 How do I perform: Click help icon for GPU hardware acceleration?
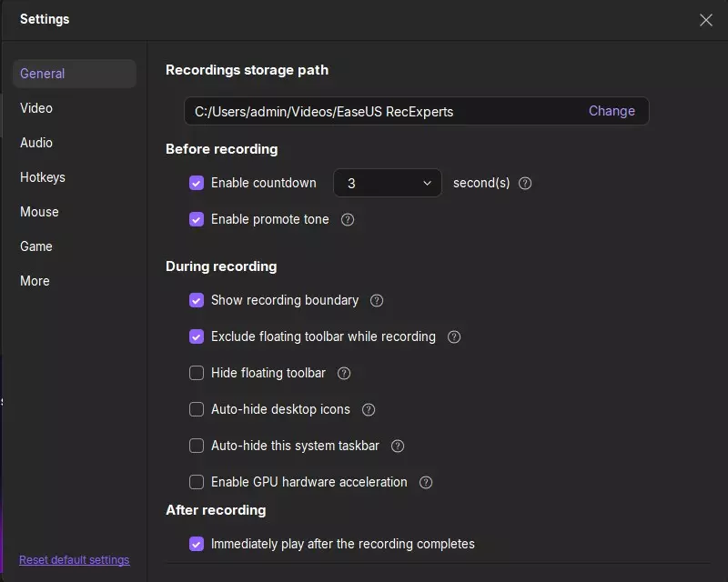pos(426,483)
